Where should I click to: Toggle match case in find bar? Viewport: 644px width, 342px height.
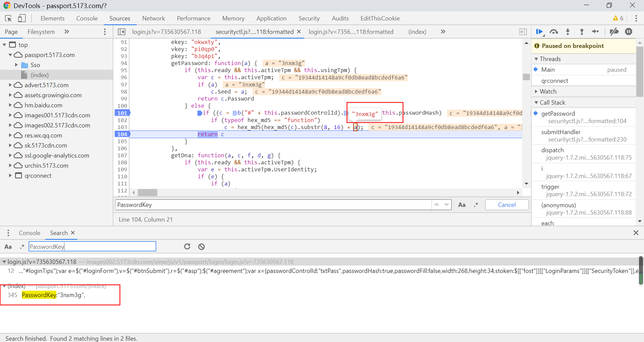click(x=462, y=205)
